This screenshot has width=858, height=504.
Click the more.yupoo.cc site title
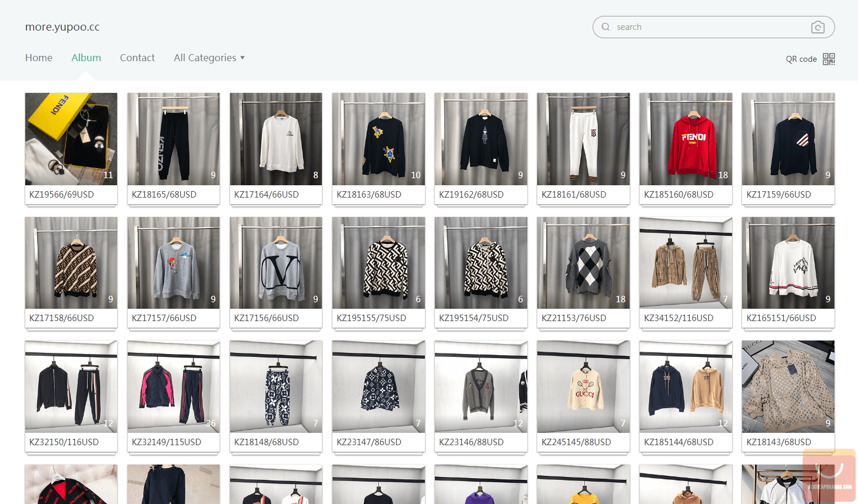(62, 27)
